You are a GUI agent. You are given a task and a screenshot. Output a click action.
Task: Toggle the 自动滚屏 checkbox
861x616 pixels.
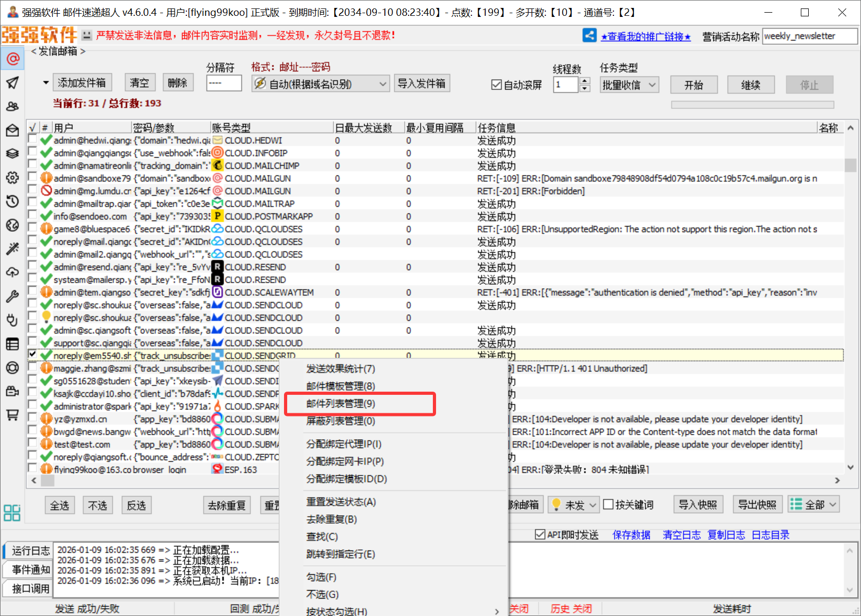[496, 85]
